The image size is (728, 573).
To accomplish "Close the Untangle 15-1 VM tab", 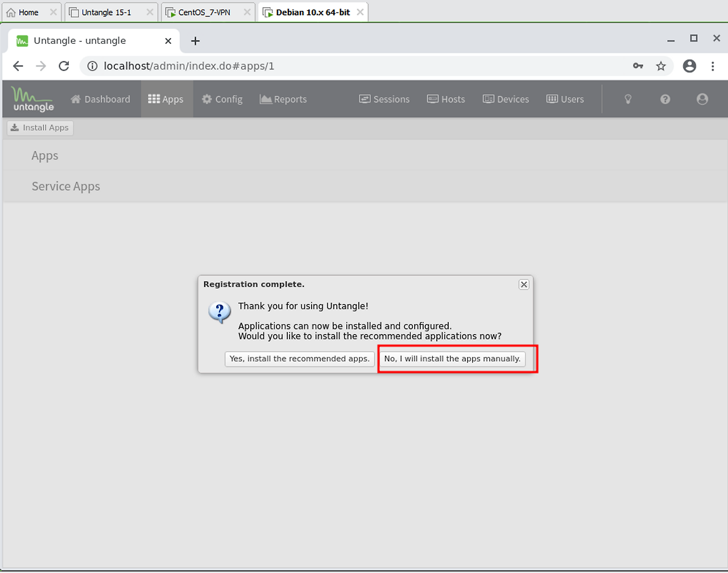I will point(150,12).
